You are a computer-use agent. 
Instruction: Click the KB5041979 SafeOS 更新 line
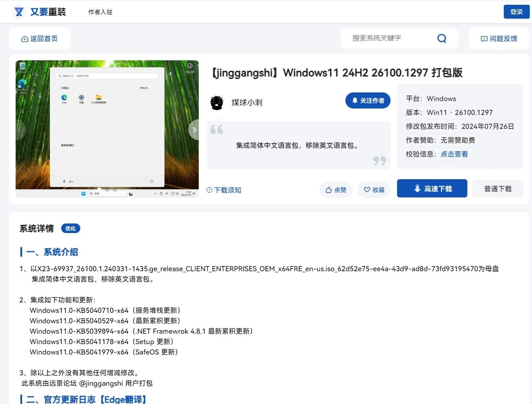click(104, 352)
